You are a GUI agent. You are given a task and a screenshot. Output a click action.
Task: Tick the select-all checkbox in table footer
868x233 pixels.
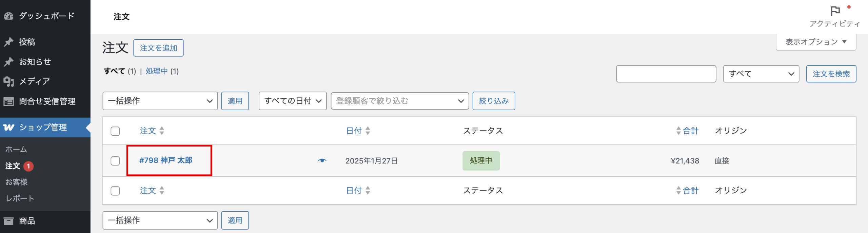tap(115, 191)
